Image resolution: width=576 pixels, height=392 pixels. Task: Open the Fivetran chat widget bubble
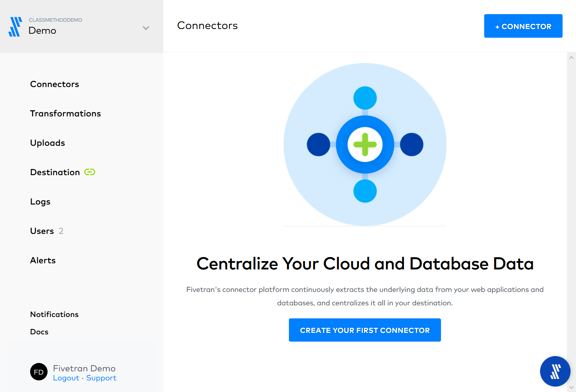tap(555, 371)
